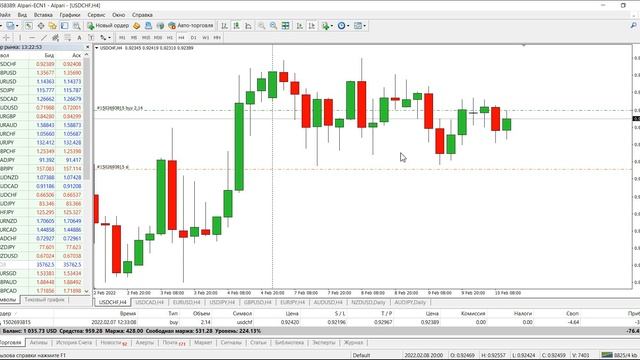Switch to EURUSD,H4 chart tab
The height and width of the screenshot is (360, 640).
click(187, 302)
